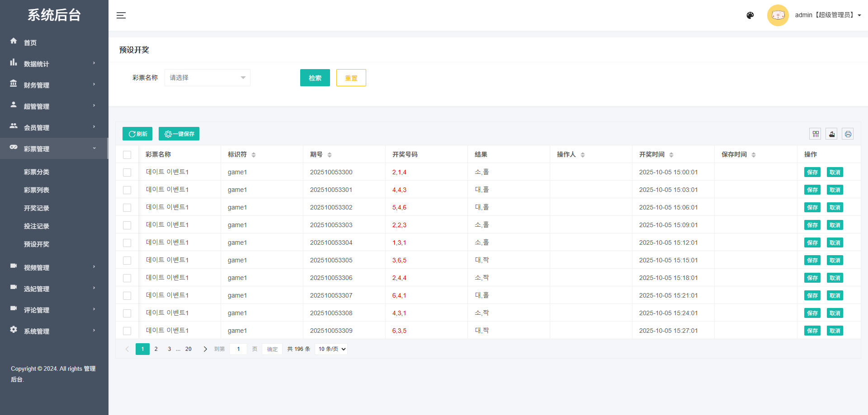868x415 pixels.
Task: Click the 重置 reset button
Action: point(351,77)
